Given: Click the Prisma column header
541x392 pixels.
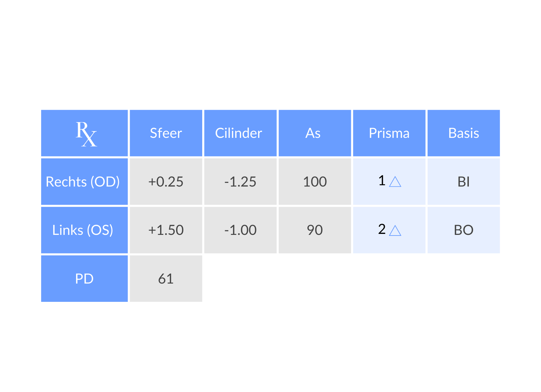Looking at the screenshot, I should point(389,133).
